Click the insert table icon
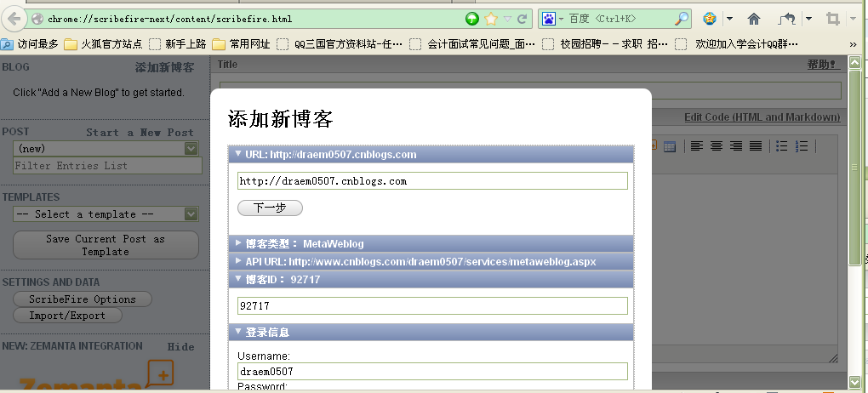868x393 pixels. (x=670, y=146)
